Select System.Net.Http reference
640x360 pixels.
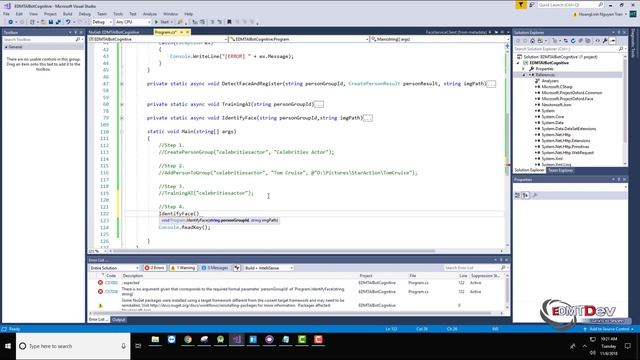[556, 135]
